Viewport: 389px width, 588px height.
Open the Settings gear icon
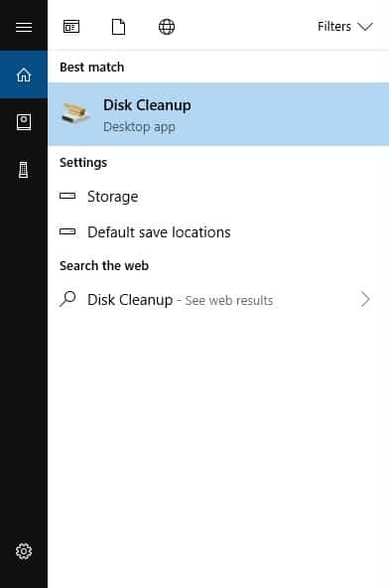(24, 551)
